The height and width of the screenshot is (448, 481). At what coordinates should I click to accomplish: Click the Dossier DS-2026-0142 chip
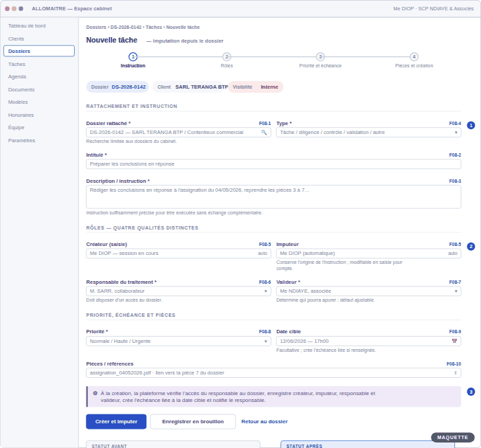tap(118, 87)
